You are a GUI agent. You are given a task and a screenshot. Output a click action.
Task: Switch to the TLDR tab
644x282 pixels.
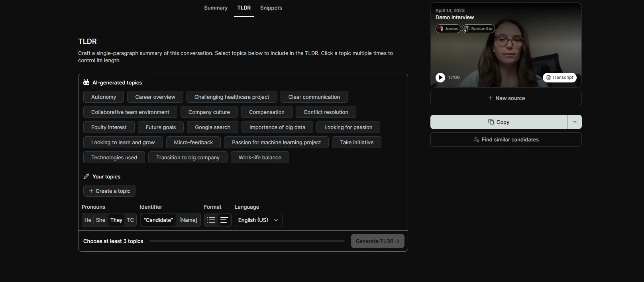tap(244, 8)
